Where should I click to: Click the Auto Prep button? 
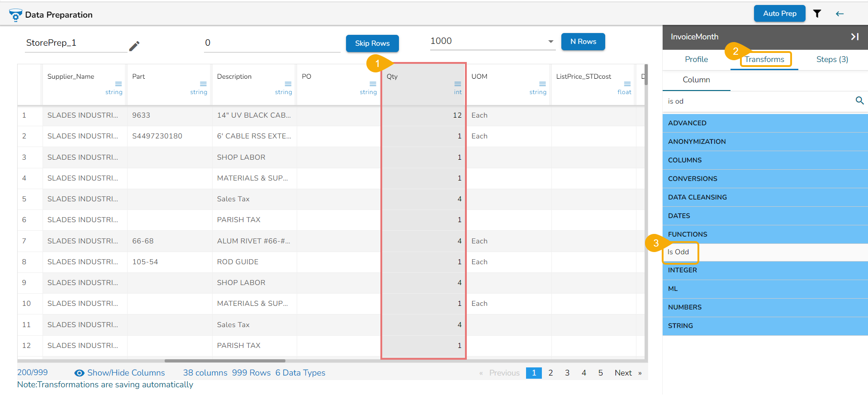(x=780, y=14)
